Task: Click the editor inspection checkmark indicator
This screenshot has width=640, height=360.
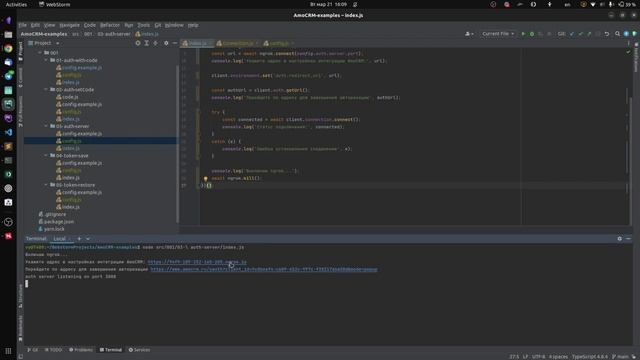Action: (x=628, y=52)
